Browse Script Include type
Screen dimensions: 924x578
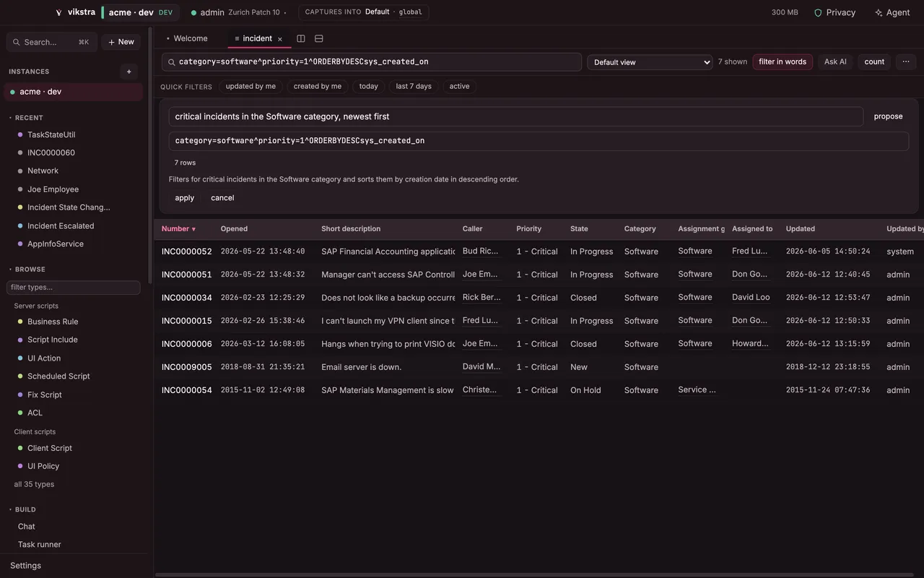point(52,340)
